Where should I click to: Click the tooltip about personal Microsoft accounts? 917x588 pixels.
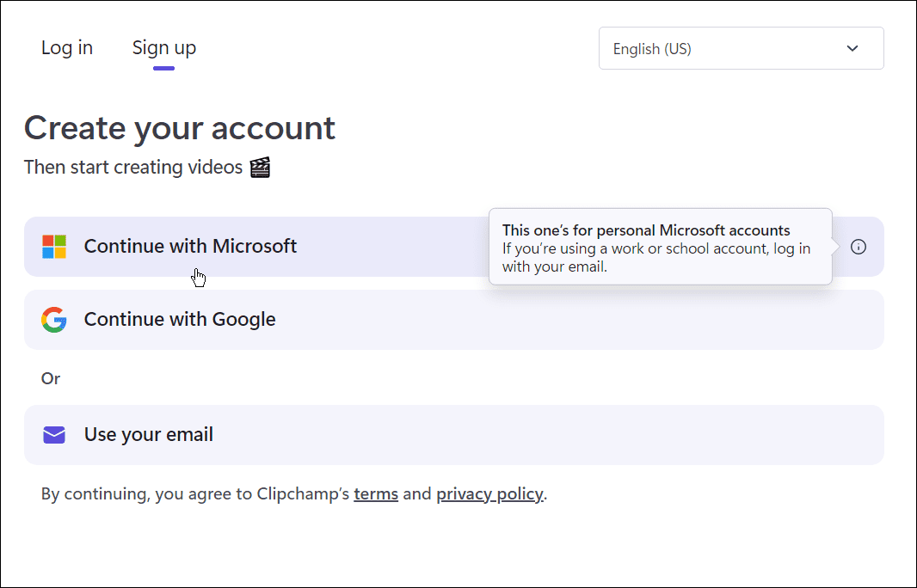coord(660,247)
